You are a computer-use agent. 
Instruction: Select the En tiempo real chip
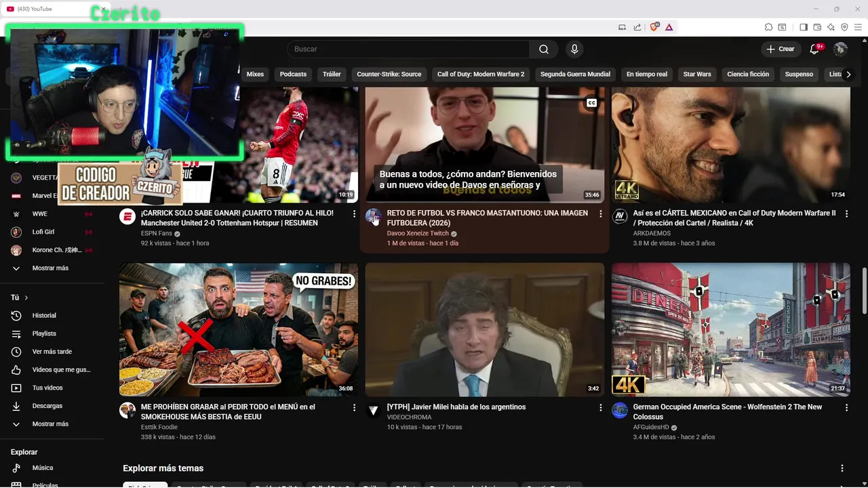click(647, 75)
